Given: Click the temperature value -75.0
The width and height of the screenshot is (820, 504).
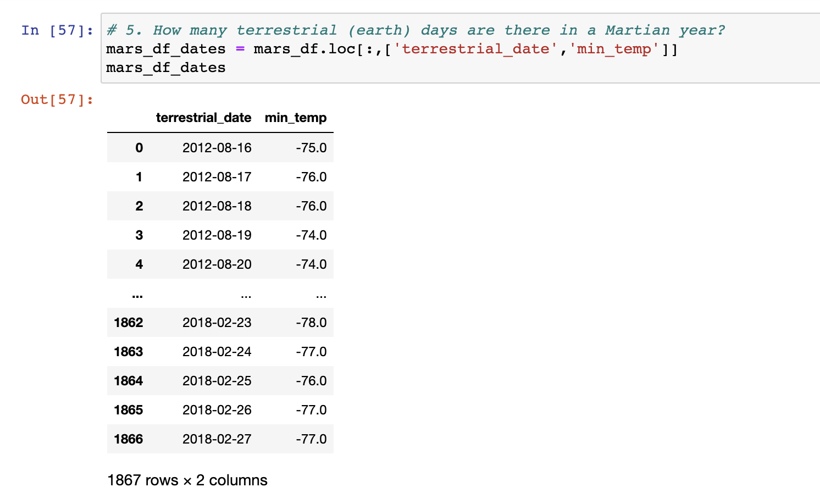Looking at the screenshot, I should 311,148.
